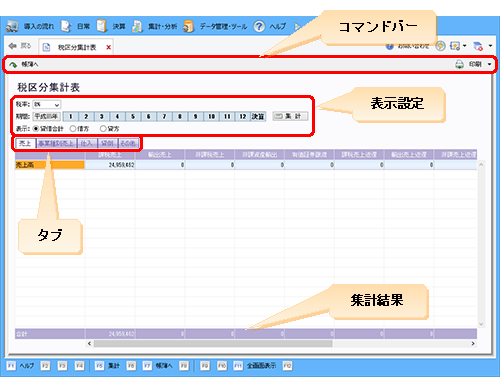The width and height of the screenshot is (500, 377).
Task: Switch to the その他 tab
Action: point(128,143)
